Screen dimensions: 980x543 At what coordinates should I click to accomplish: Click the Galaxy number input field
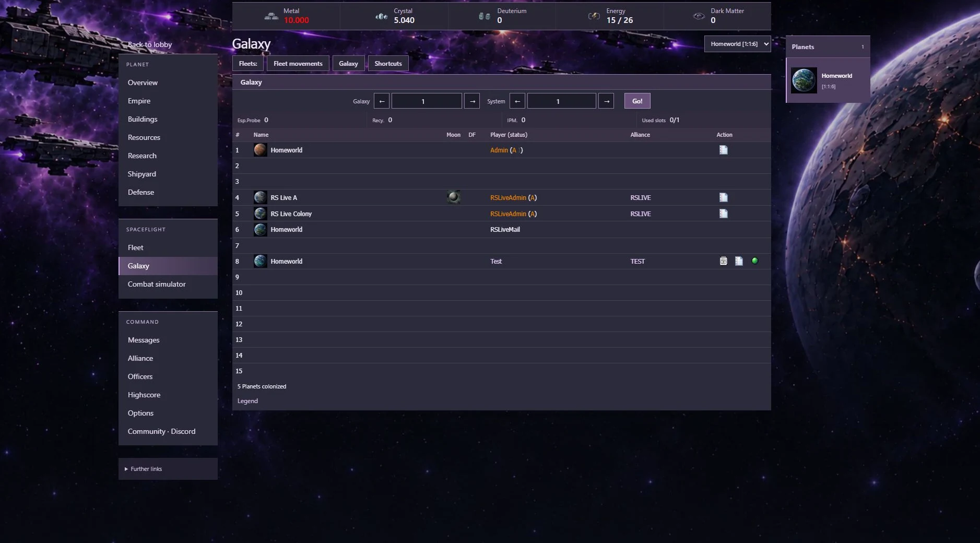point(427,101)
